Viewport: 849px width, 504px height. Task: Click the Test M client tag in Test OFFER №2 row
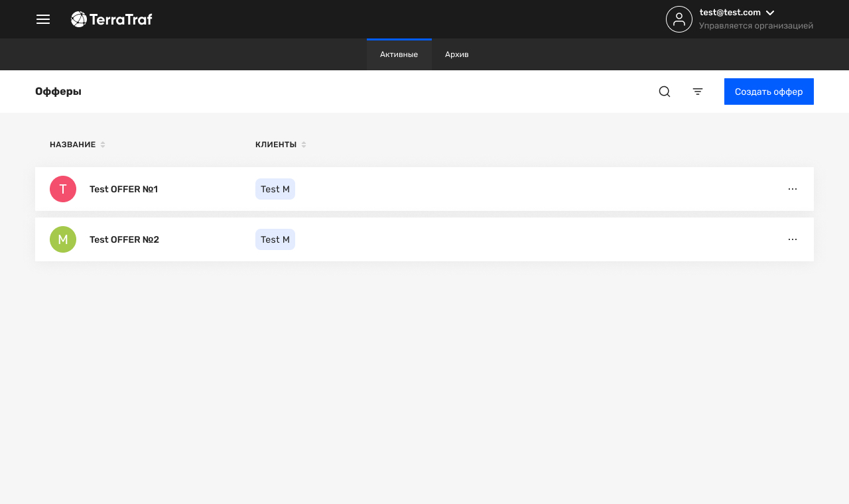coord(275,239)
